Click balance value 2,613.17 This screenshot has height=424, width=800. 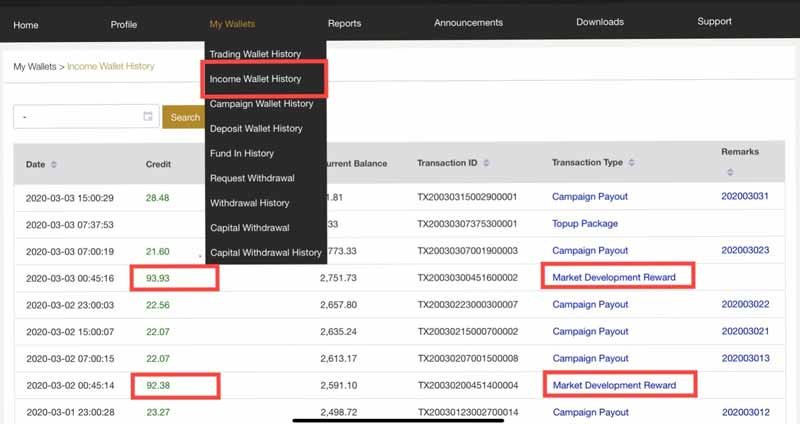pyautogui.click(x=339, y=359)
